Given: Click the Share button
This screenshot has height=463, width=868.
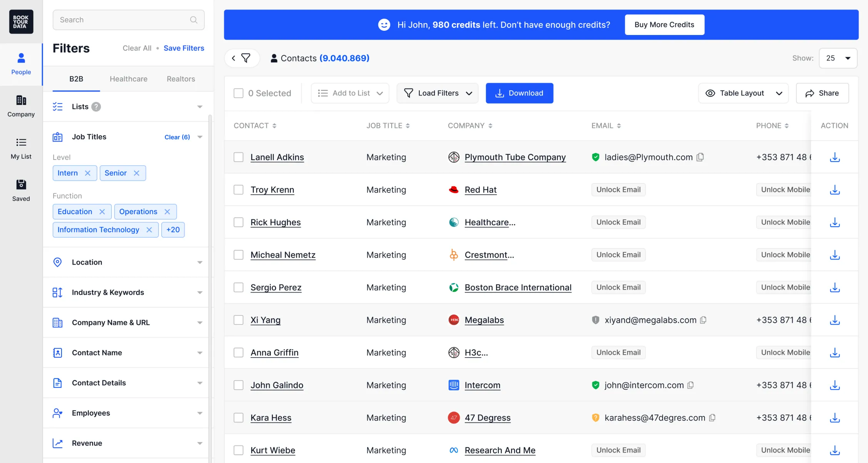Looking at the screenshot, I should pos(822,93).
